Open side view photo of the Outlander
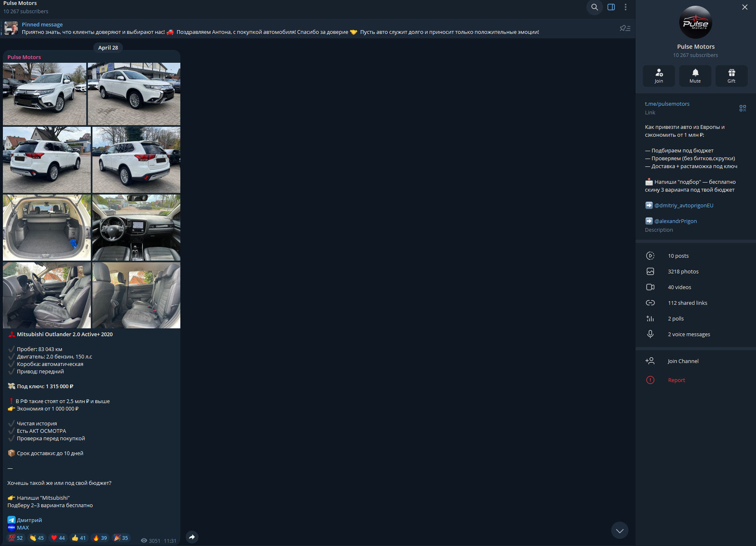 pos(134,94)
